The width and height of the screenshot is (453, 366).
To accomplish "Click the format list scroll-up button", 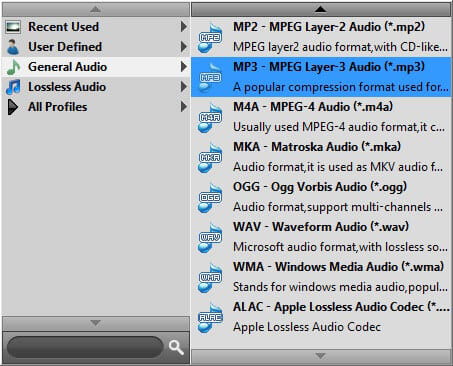I will click(321, 9).
